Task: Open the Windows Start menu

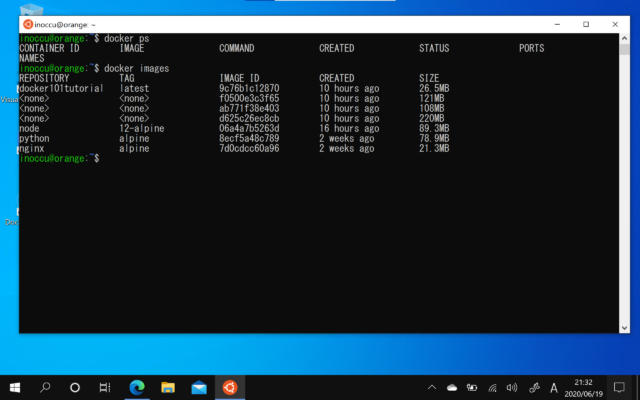Action: pyautogui.click(x=15, y=387)
